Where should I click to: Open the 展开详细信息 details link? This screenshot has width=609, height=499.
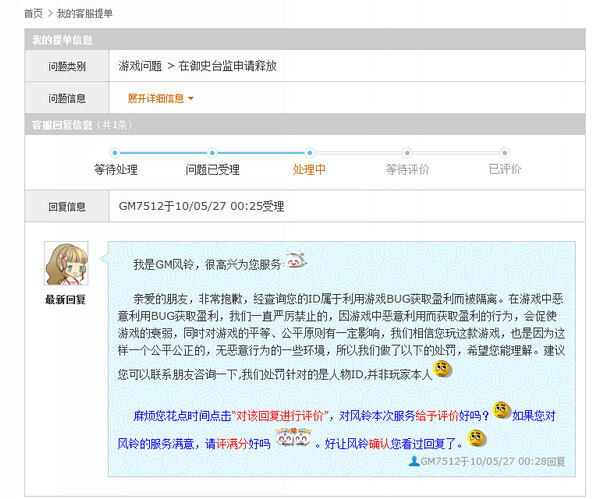156,99
